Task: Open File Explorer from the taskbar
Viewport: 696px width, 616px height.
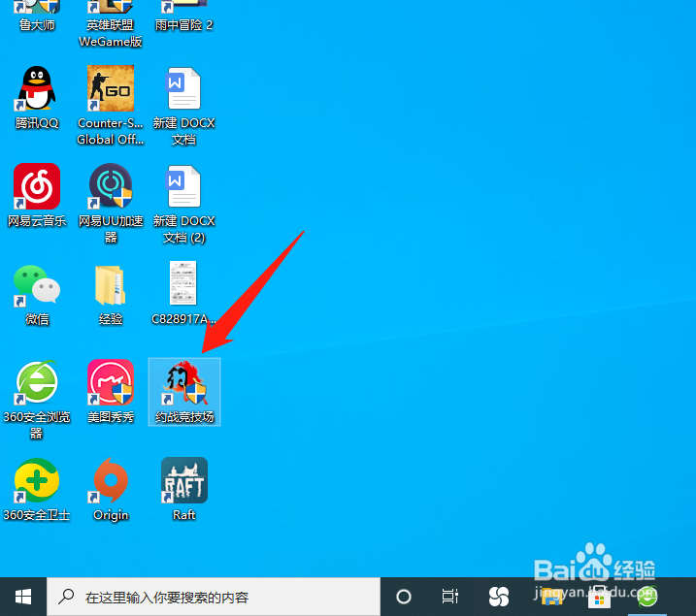Action: 551,597
